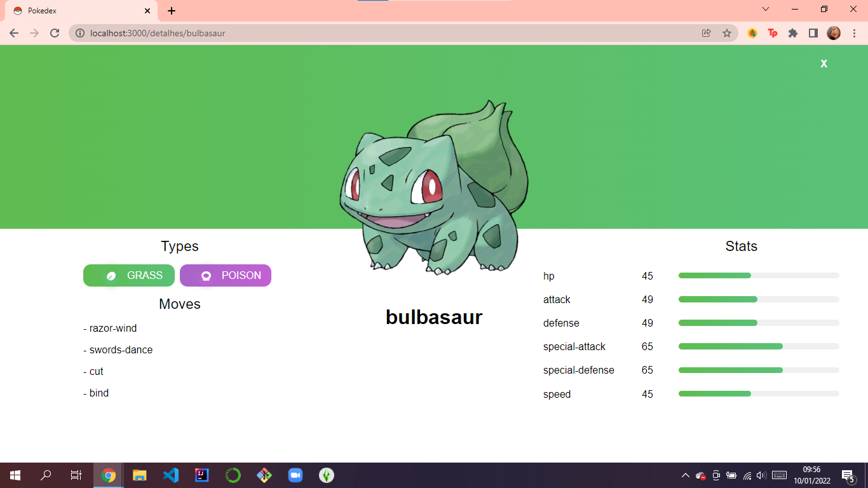Mute audio via the speaker tray icon

point(760,475)
